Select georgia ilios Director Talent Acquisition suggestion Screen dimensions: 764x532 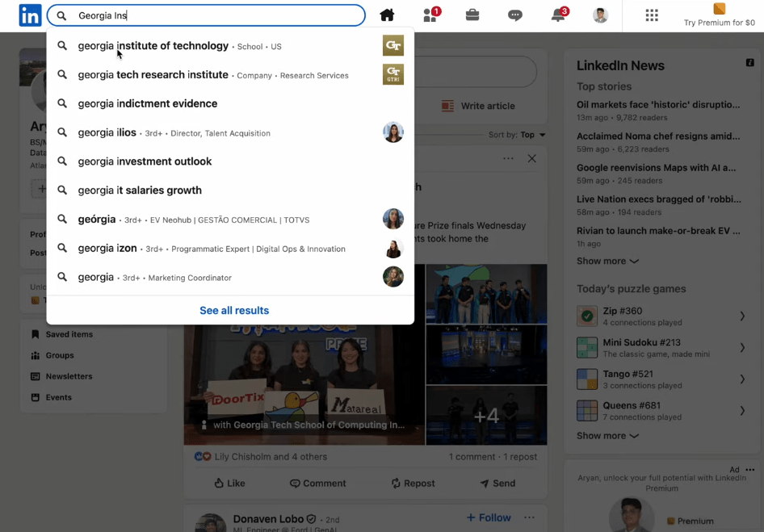[x=230, y=132]
